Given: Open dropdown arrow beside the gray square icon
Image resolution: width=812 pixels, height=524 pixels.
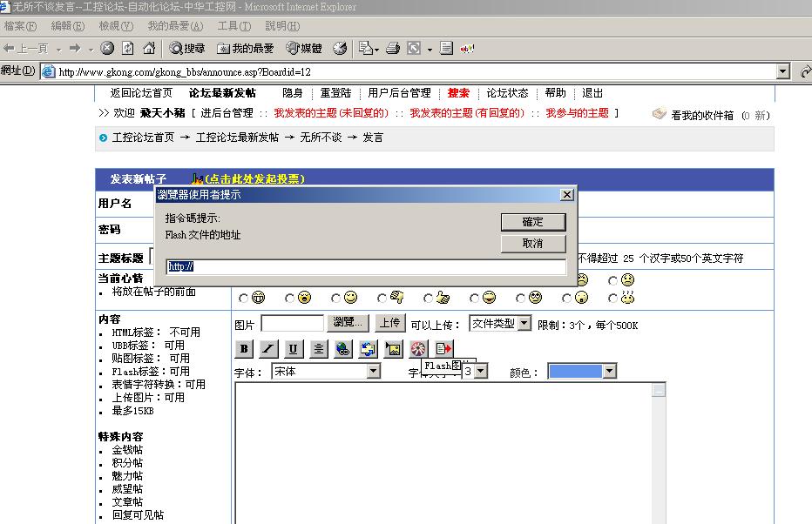Looking at the screenshot, I should (x=430, y=50).
